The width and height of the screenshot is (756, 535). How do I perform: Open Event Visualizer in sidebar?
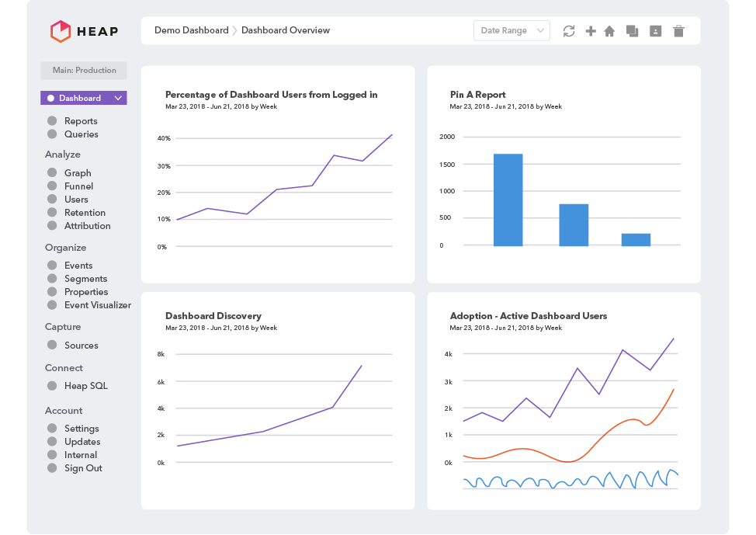click(97, 305)
